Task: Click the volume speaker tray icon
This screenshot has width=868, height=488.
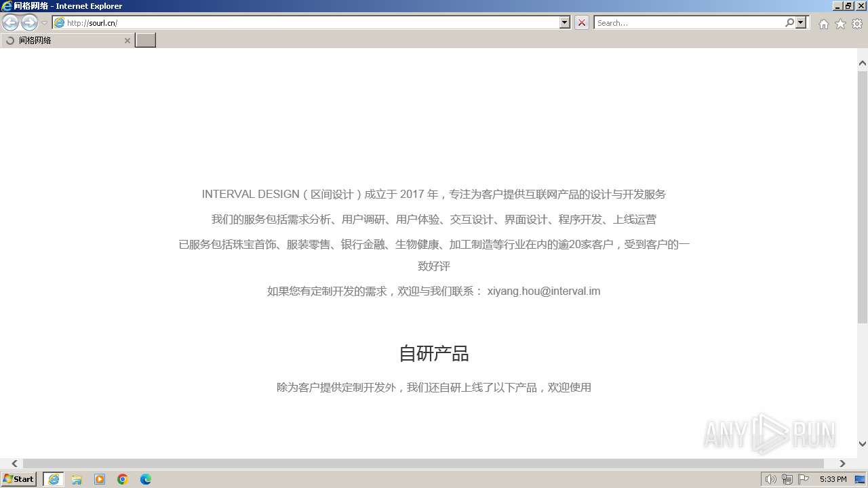Action: (x=771, y=479)
